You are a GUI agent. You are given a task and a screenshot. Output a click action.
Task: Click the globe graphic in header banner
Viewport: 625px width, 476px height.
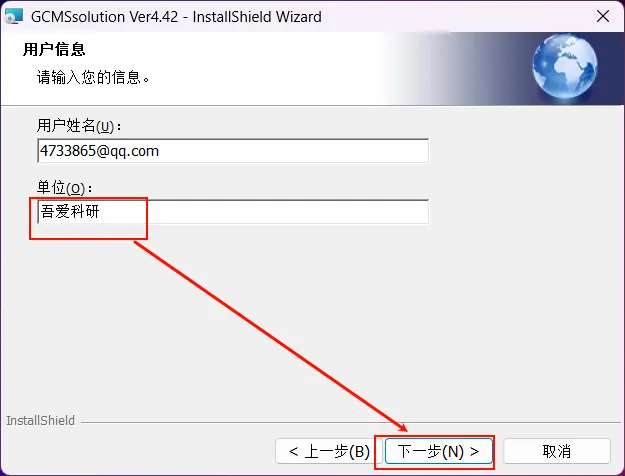coord(565,66)
